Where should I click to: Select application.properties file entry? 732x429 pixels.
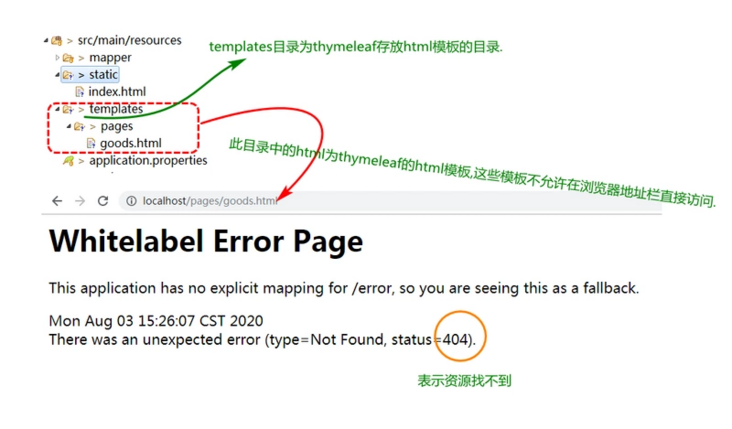[x=148, y=161]
